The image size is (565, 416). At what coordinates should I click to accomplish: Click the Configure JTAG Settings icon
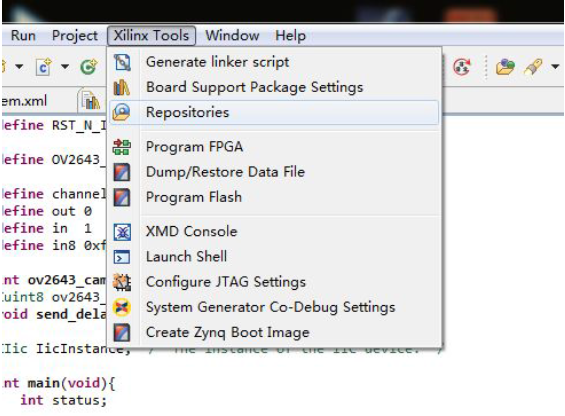pyautogui.click(x=122, y=282)
